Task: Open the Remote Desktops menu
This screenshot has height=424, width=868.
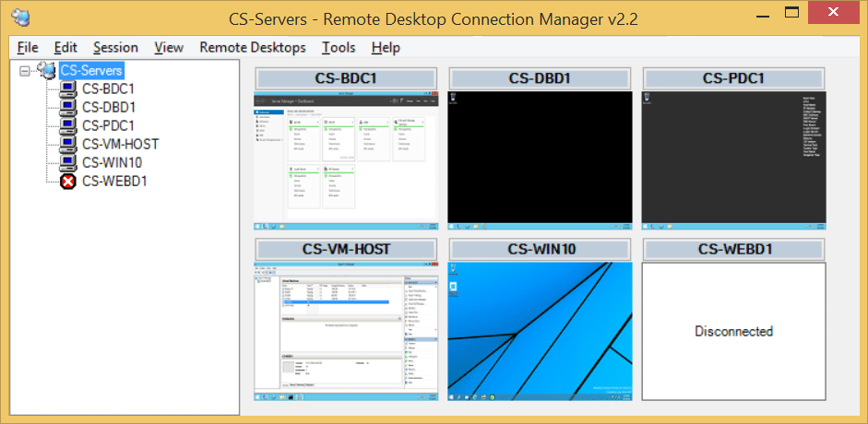Action: (x=253, y=48)
